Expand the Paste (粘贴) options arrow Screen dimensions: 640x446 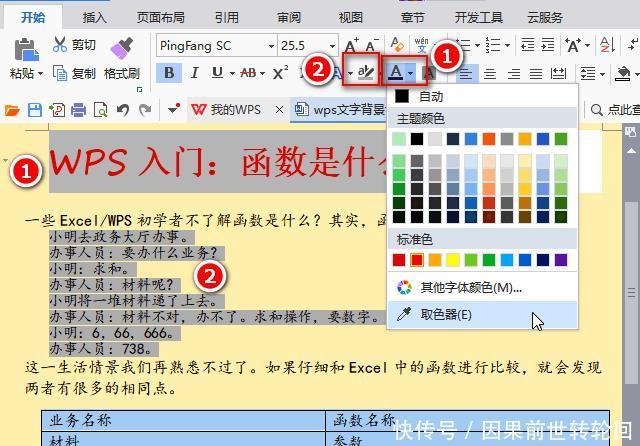40,74
